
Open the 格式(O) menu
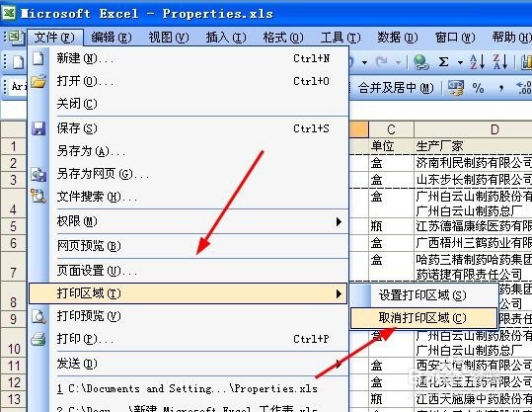point(283,37)
